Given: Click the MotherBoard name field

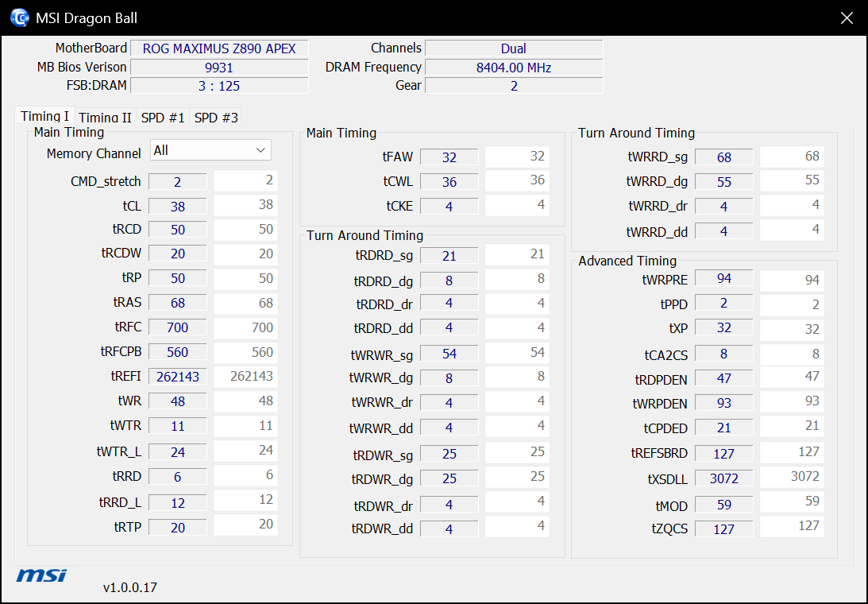Looking at the screenshot, I should (219, 48).
